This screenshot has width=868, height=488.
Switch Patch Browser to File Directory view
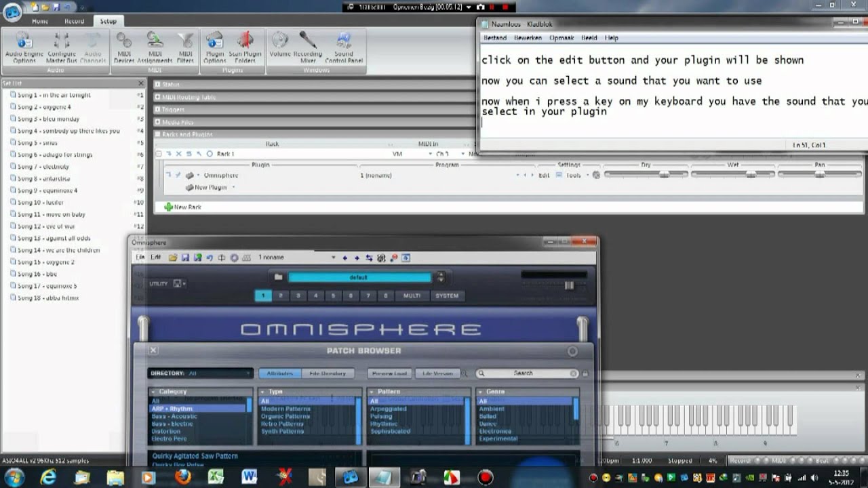pyautogui.click(x=328, y=373)
